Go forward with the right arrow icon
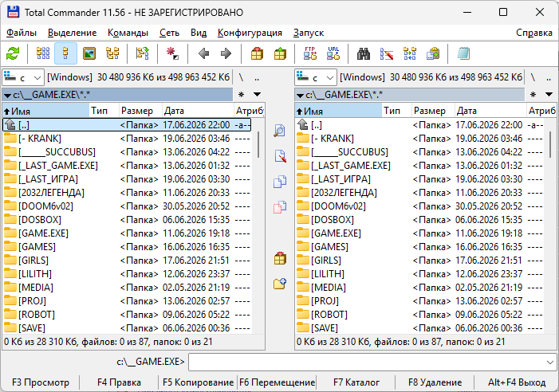This screenshot has height=392, width=559. pyautogui.click(x=226, y=53)
